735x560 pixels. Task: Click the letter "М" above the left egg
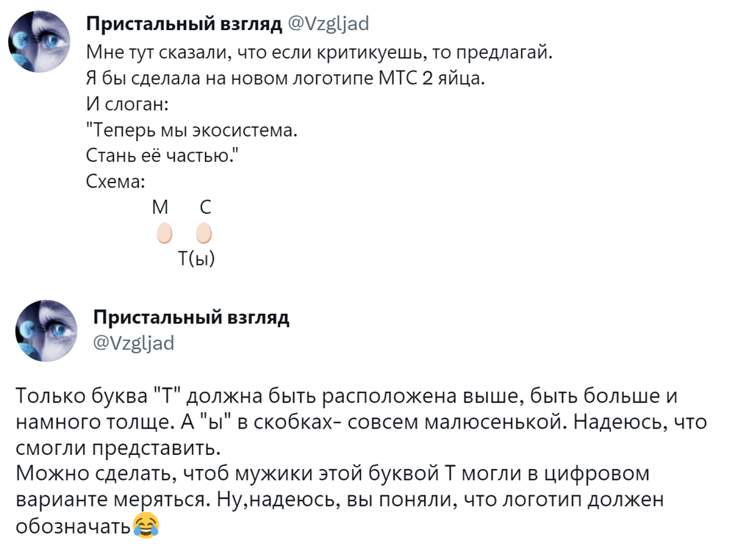(x=159, y=208)
